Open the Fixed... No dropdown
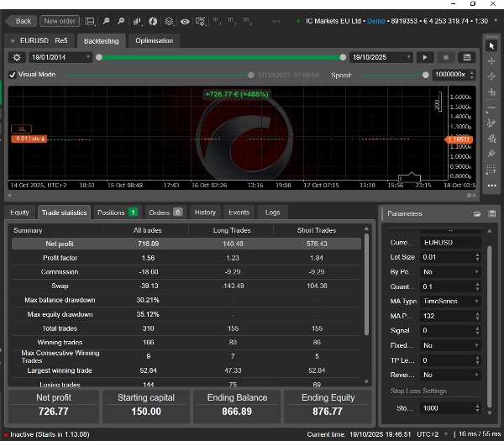This screenshot has height=441, width=504. coord(450,345)
